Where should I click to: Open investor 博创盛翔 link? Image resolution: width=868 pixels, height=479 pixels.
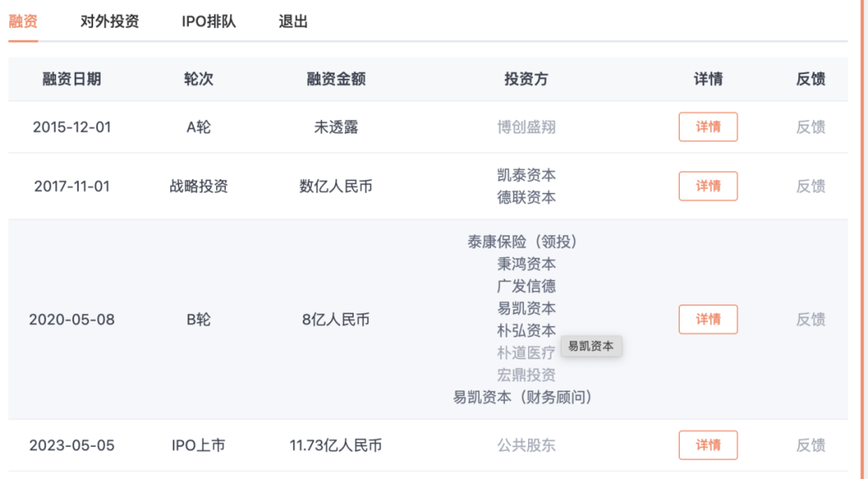(526, 127)
